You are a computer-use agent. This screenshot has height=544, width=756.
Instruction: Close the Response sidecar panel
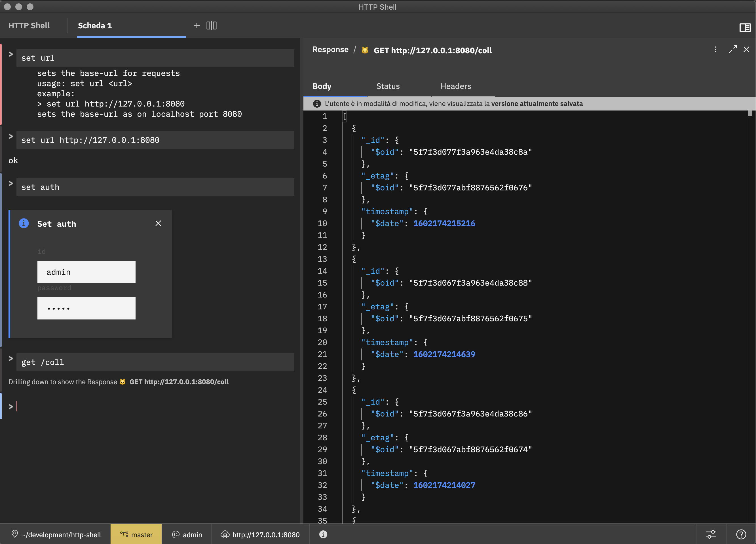point(746,50)
